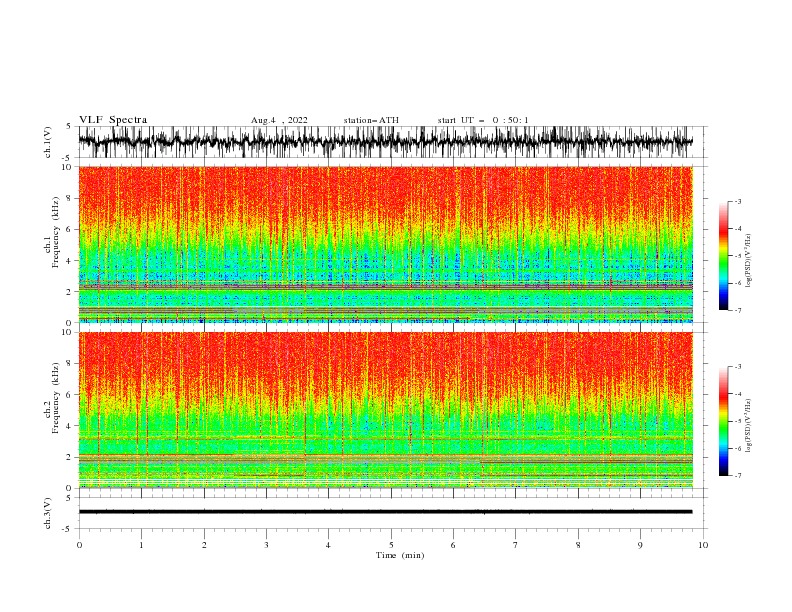Screen dimensions: 792x612
Task: Click the "ch.3(V)" axis label
Action: pos(48,513)
